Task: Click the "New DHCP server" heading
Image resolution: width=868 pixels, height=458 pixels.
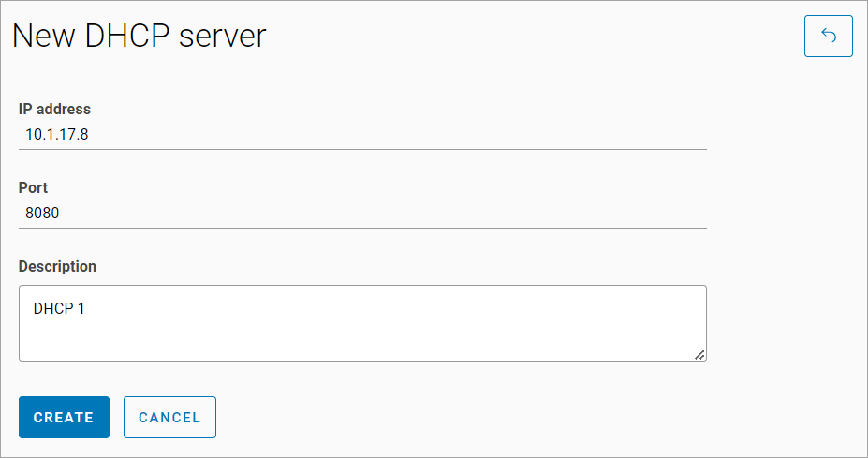Action: (x=139, y=36)
